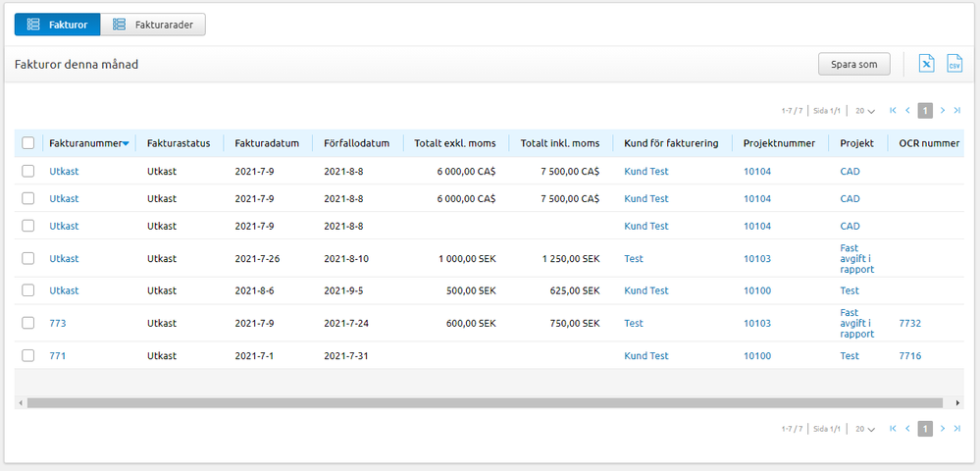The width and height of the screenshot is (980, 471).
Task: Go to first page in bottom pagination
Action: point(893,429)
